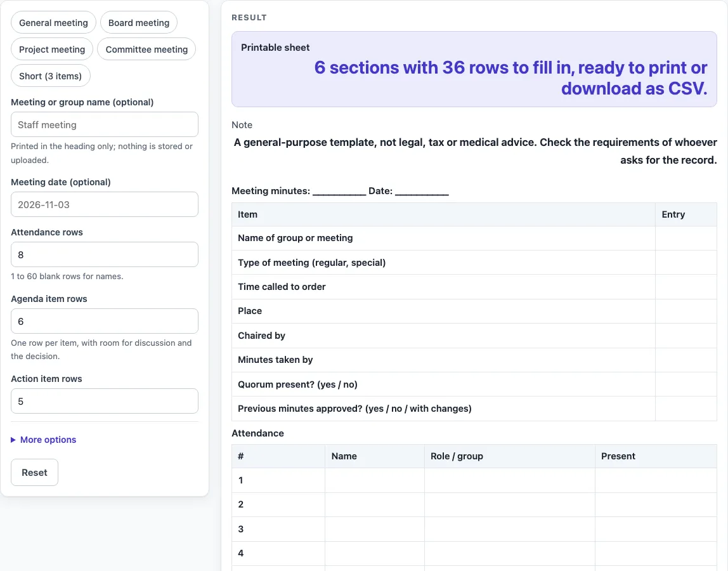Click the 'Meeting minutes: ____ Date: ____' heading
This screenshot has width=728, height=571.
point(340,191)
